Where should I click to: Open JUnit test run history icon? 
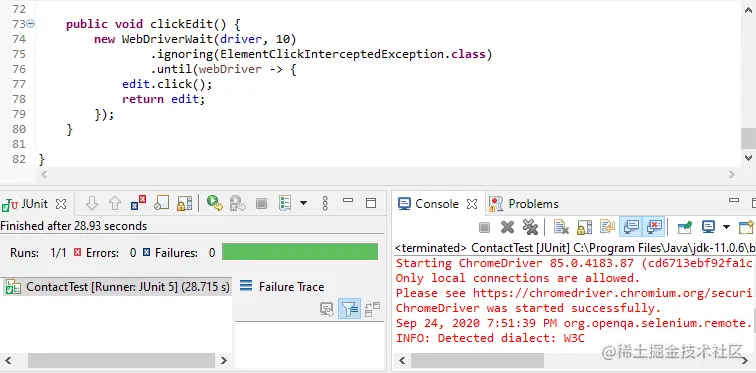tap(285, 203)
